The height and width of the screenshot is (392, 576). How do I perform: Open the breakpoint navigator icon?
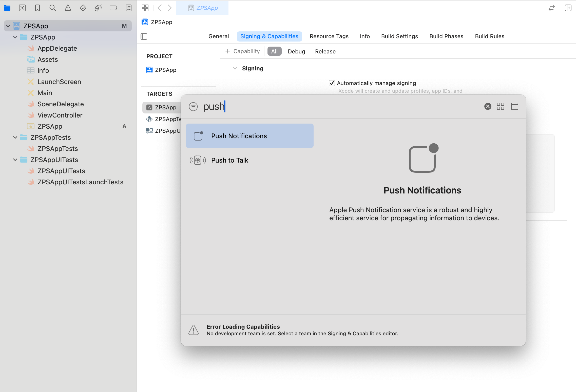(x=113, y=8)
